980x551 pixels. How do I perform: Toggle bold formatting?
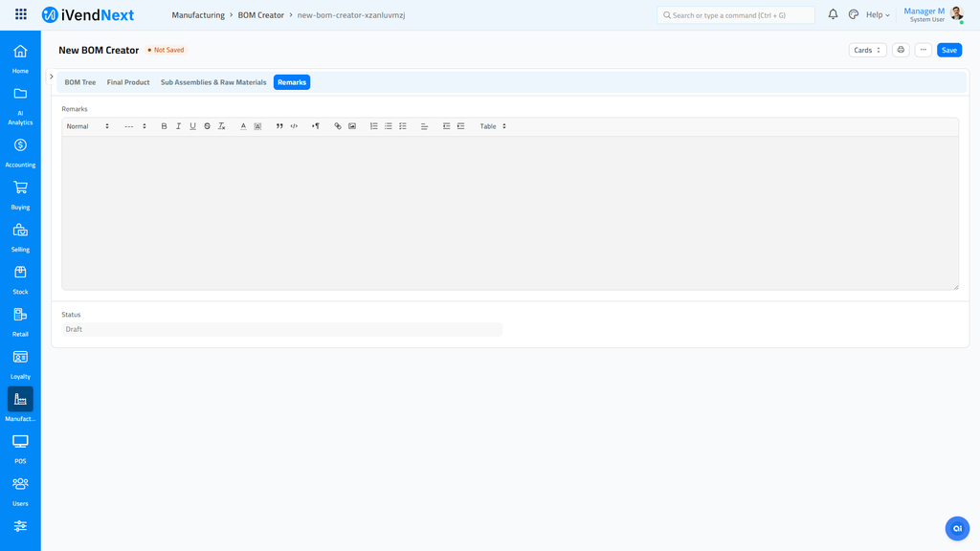[x=164, y=126]
